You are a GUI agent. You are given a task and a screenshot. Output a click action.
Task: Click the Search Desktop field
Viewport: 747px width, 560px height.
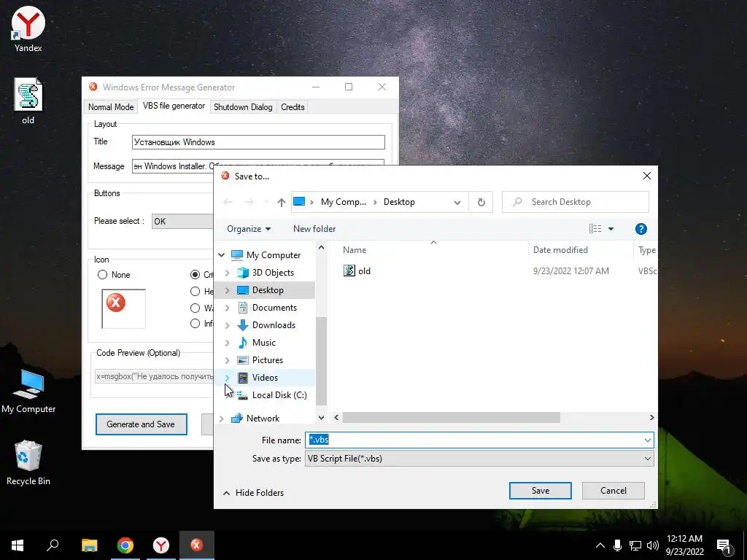coord(576,202)
